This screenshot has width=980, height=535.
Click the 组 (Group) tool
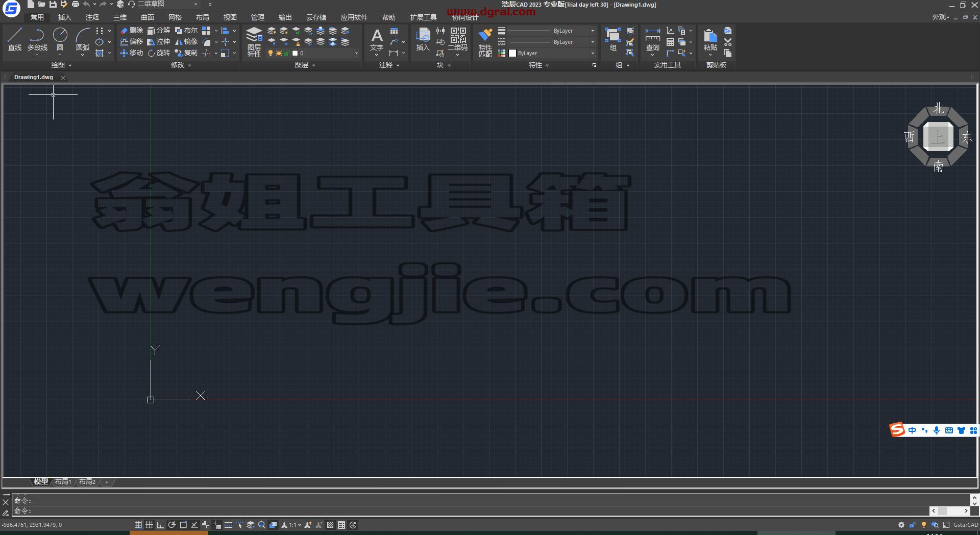pos(613,40)
